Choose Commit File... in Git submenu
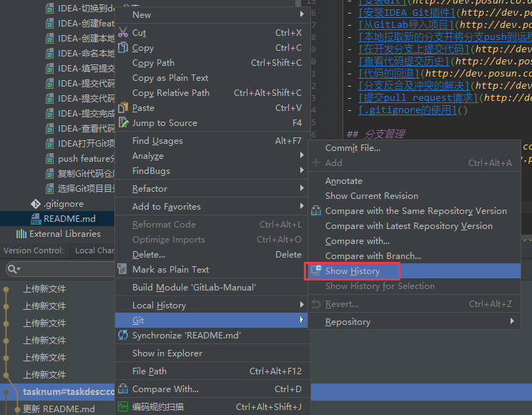 point(353,148)
